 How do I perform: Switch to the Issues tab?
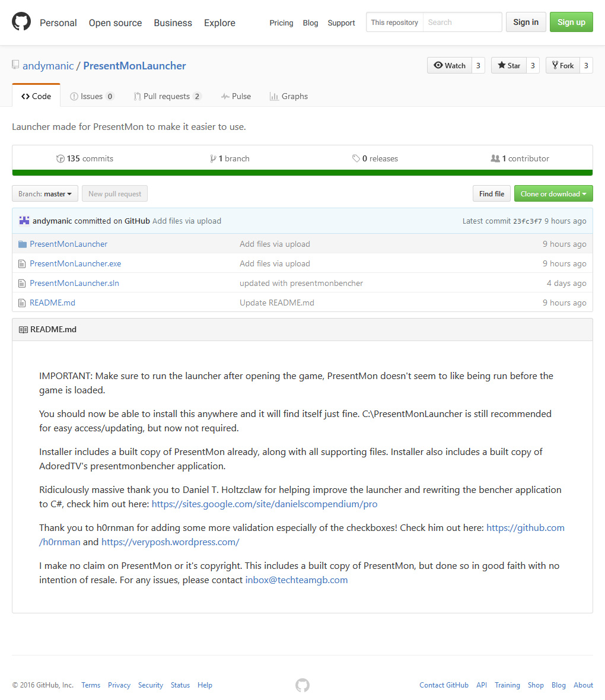(91, 96)
